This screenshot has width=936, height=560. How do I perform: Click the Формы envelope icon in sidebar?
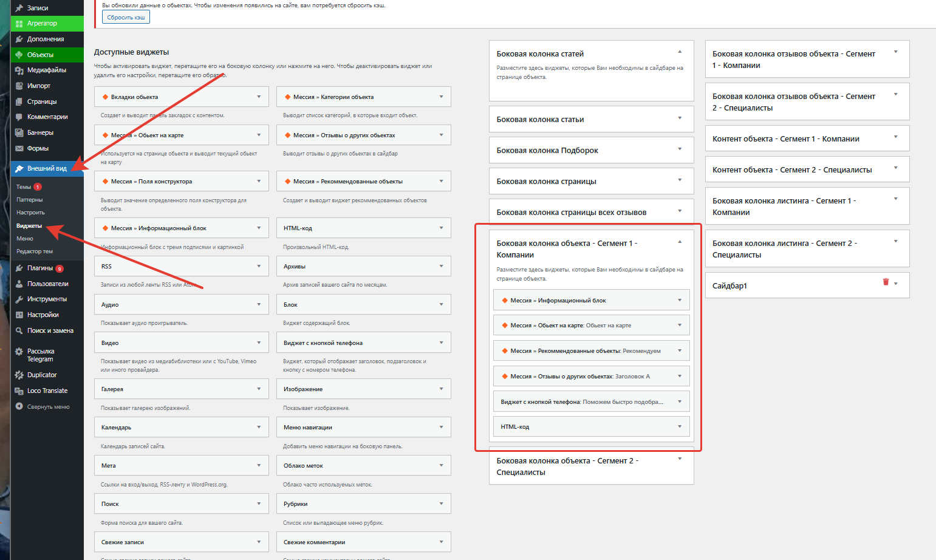click(x=19, y=148)
